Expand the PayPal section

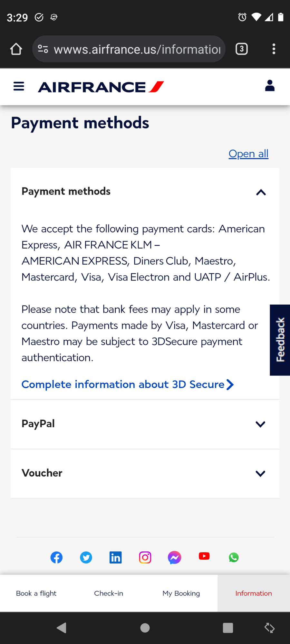tap(260, 424)
